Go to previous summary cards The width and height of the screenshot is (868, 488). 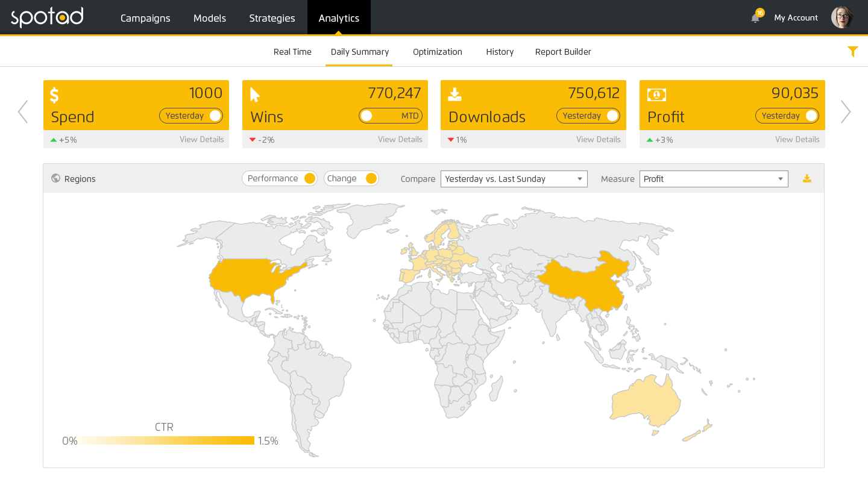coord(22,112)
